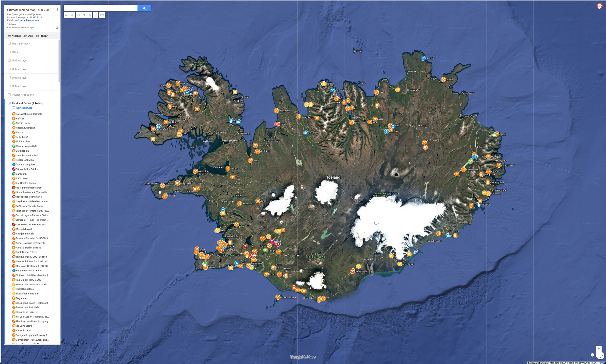Click the blue search magnifier button
The height and width of the screenshot is (364, 606).
point(144,8)
